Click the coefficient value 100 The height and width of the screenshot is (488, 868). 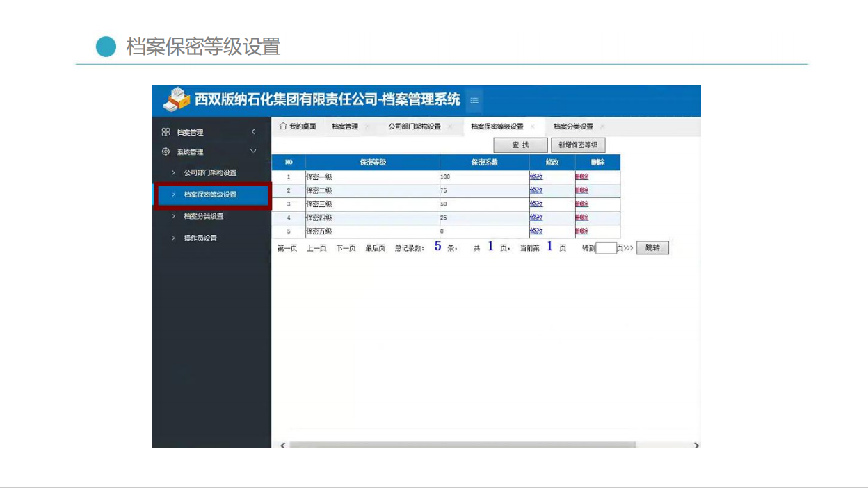point(445,177)
